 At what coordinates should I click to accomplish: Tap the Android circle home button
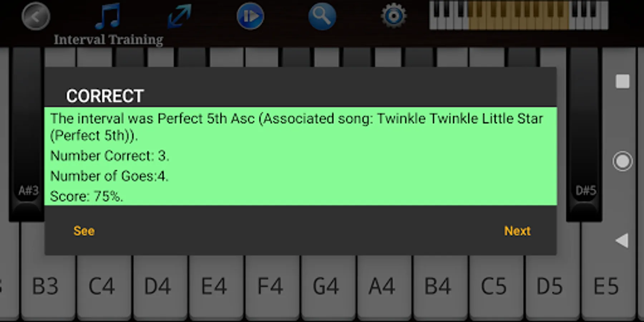623,161
